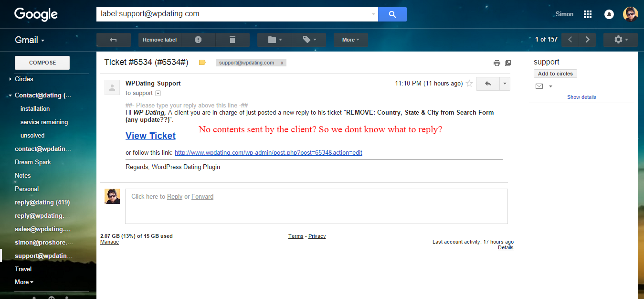Open the Manage storage link
The width and height of the screenshot is (644, 299).
coord(109,242)
